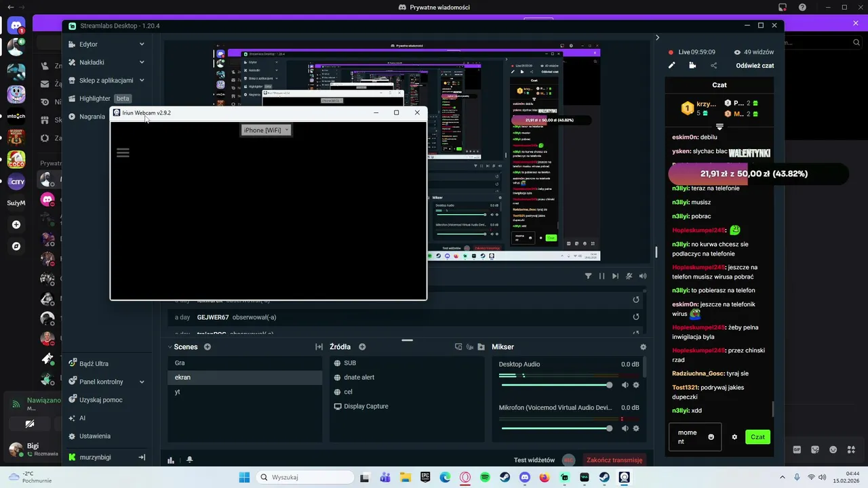Image resolution: width=868 pixels, height=488 pixels.
Task: Select the Gra scene
Action: 245,363
